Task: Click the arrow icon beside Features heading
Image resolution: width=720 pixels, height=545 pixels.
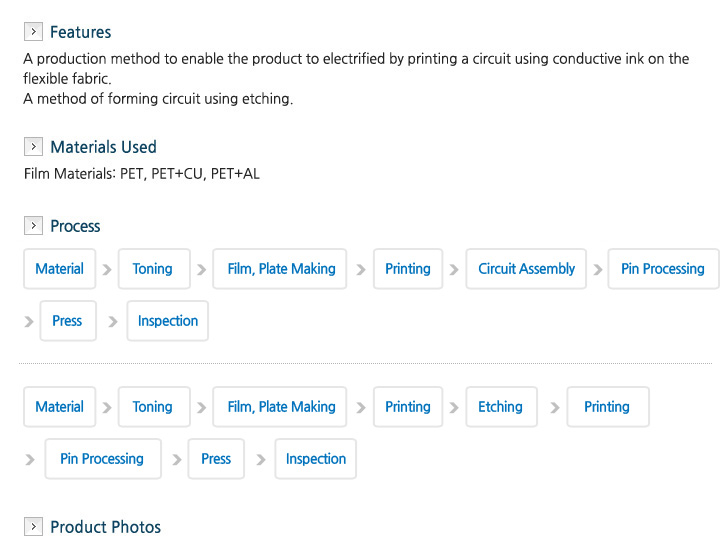Action: point(33,32)
